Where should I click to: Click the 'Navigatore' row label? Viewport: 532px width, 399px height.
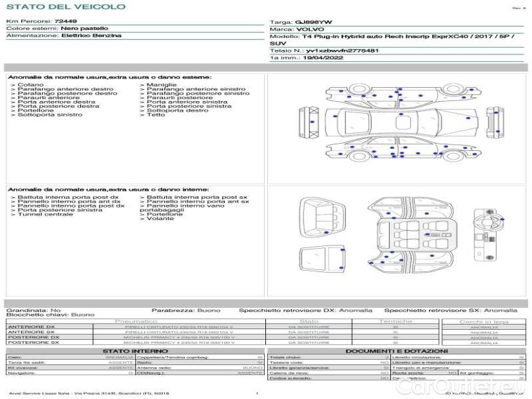point(21,373)
